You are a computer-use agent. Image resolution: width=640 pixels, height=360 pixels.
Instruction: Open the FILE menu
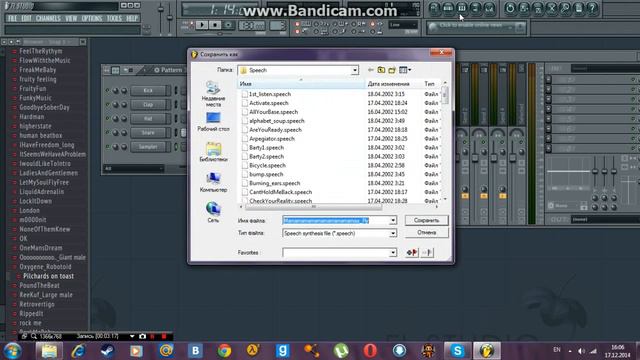12,18
